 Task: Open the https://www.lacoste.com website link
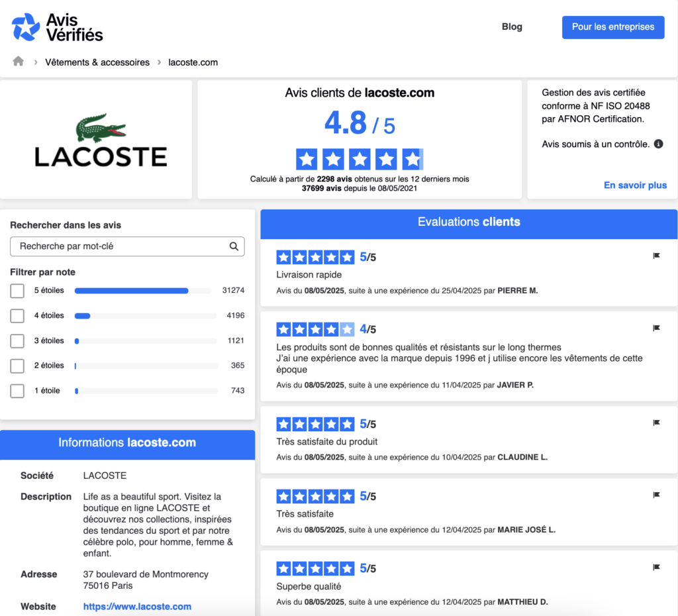137,607
